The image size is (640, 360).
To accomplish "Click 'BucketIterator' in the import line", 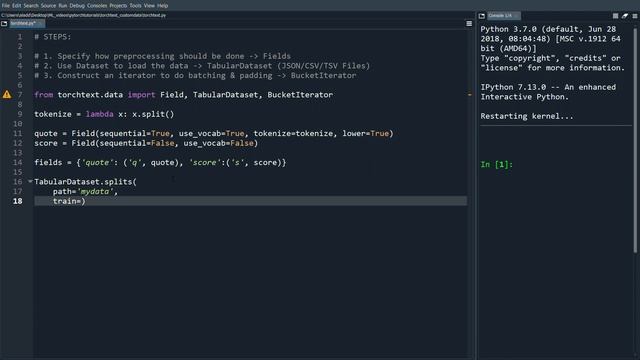I will [300, 95].
